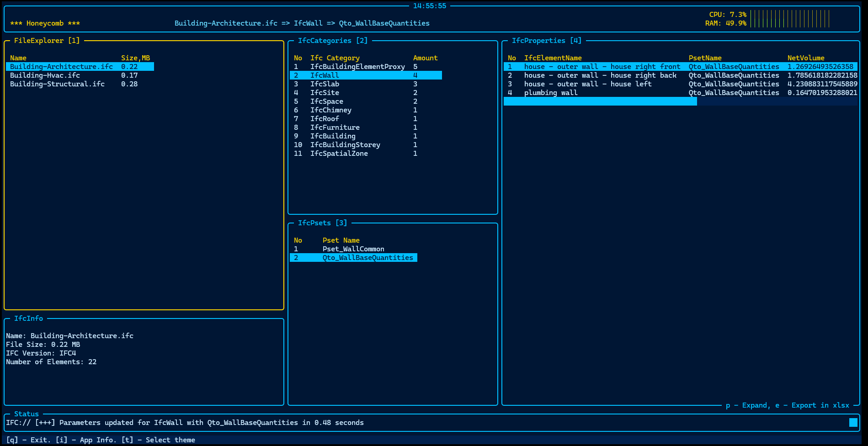Click the Pset Name column header
The height and width of the screenshot is (446, 868).
341,240
